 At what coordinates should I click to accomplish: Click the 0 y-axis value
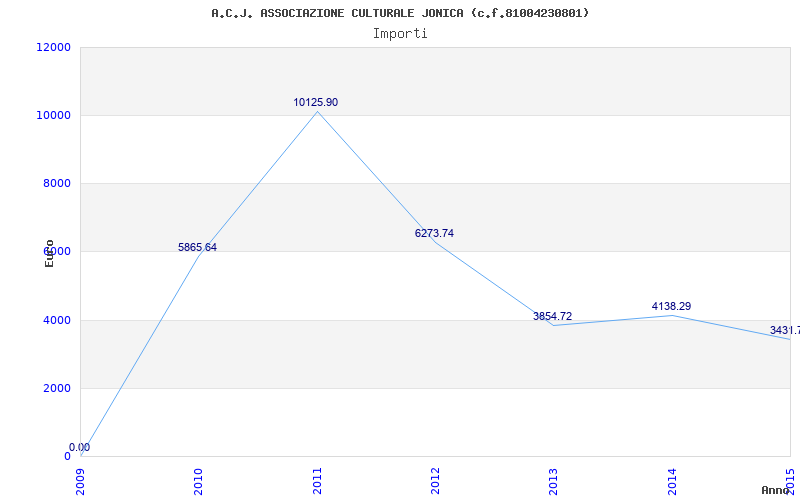[x=67, y=457]
